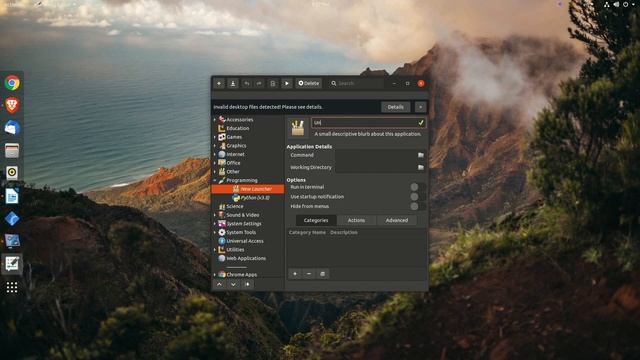640x360 pixels.
Task: Open Thunderbird mail from the dock
Action: pyautogui.click(x=12, y=128)
